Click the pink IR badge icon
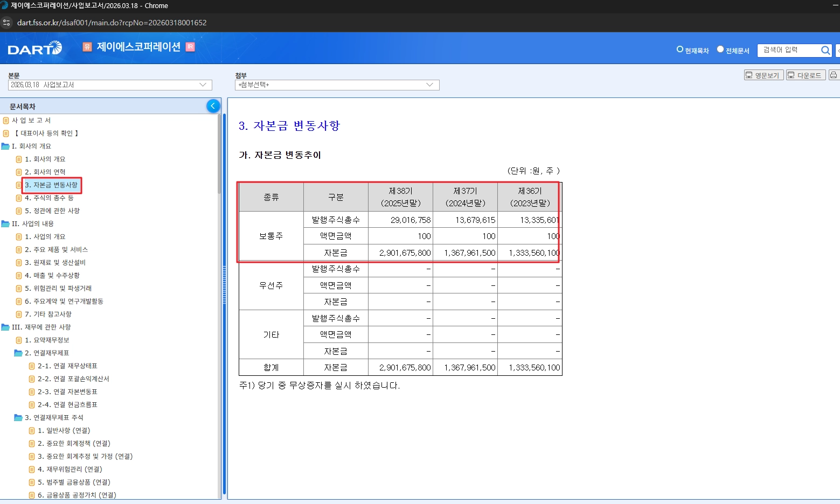Screen dimensions: 840x504 click(190, 47)
